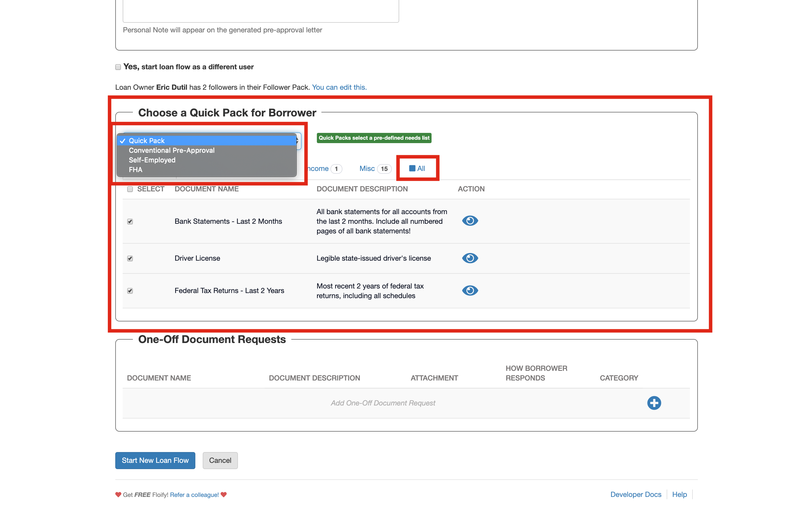812x506 pixels.
Task: Preview the Driver License document with eye icon
Action: tap(470, 258)
